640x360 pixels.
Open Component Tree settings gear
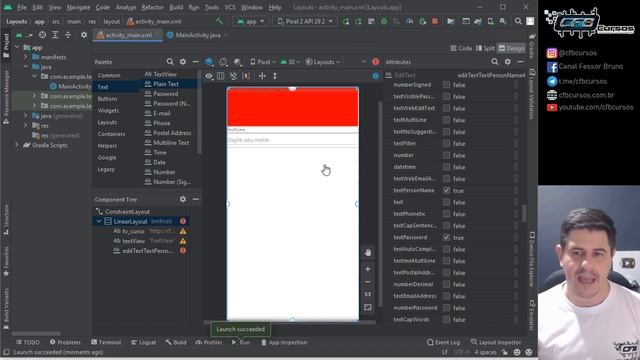[x=183, y=199]
